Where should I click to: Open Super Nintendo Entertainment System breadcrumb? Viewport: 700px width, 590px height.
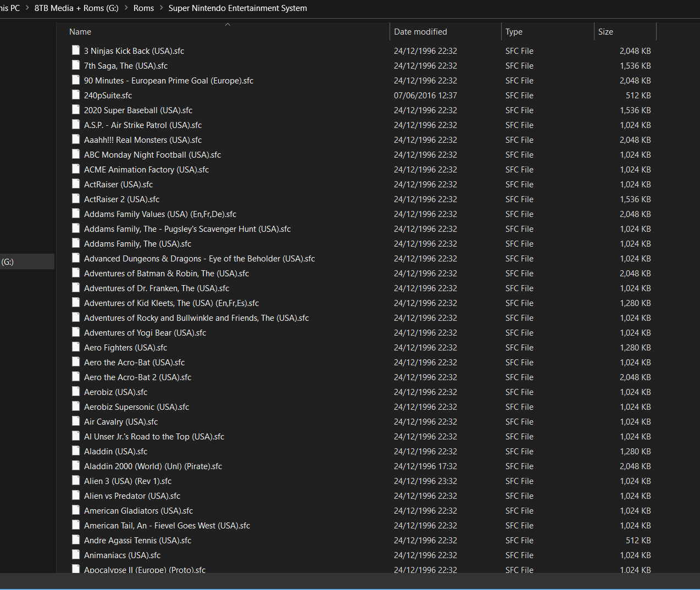[238, 8]
